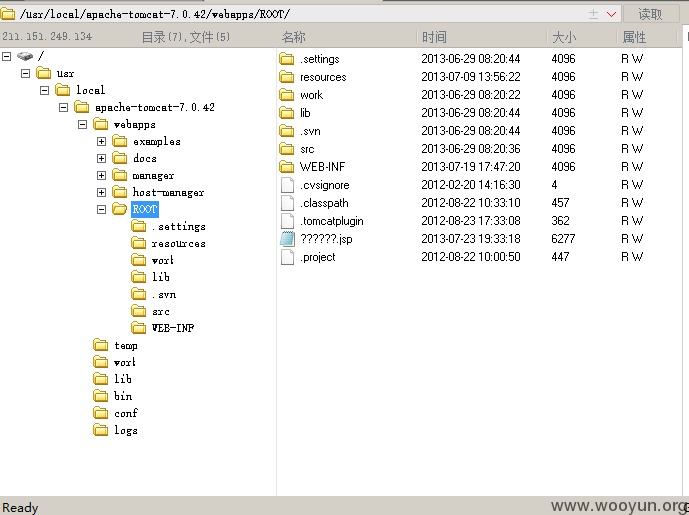Select the ??????.jsp file name
The height and width of the screenshot is (515, 689).
[x=326, y=239]
